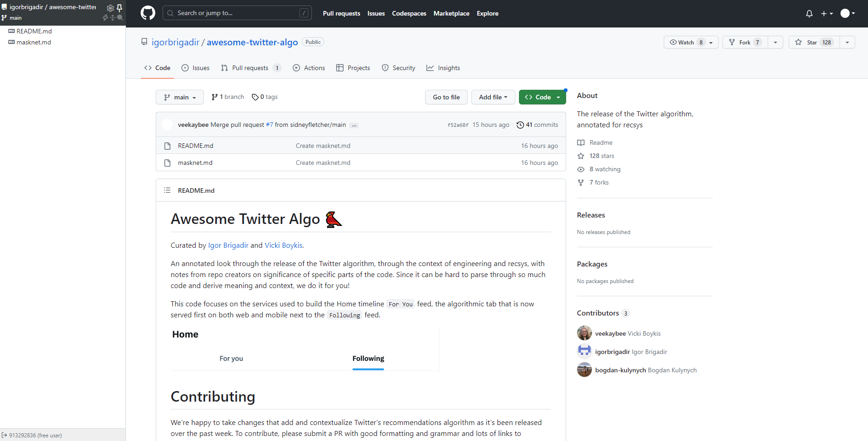The height and width of the screenshot is (441, 868).
Task: View the 1 branch link
Action: tap(228, 97)
